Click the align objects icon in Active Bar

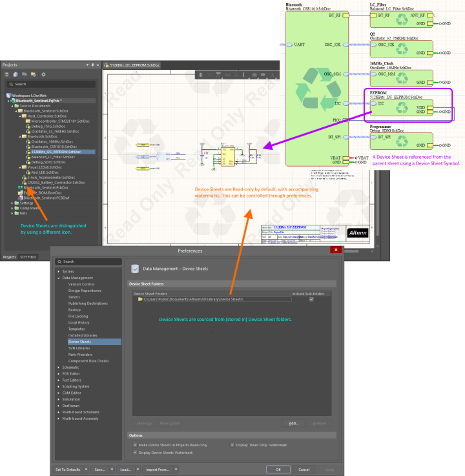pyautogui.click(x=218, y=75)
